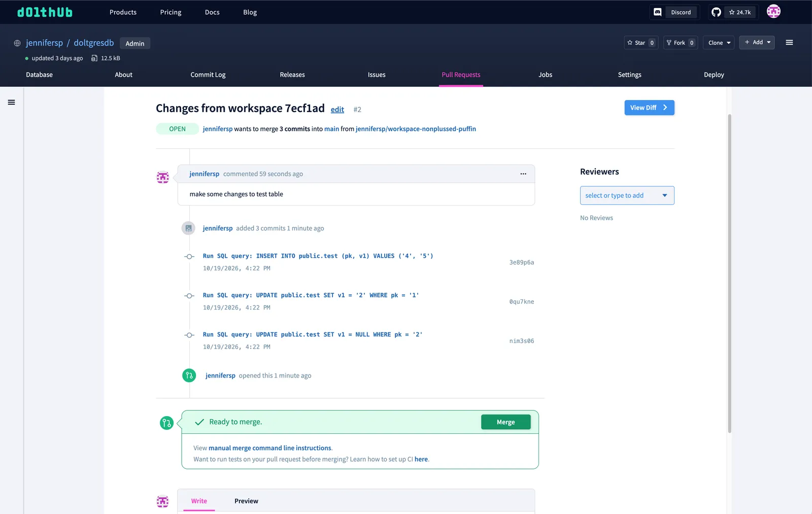Switch to the Issues tab
Screen dimensions: 812x514
click(377, 75)
